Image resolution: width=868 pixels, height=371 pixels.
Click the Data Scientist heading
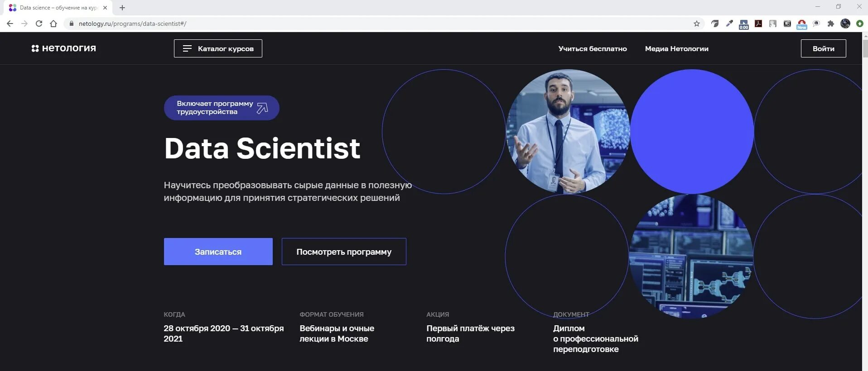pyautogui.click(x=262, y=148)
